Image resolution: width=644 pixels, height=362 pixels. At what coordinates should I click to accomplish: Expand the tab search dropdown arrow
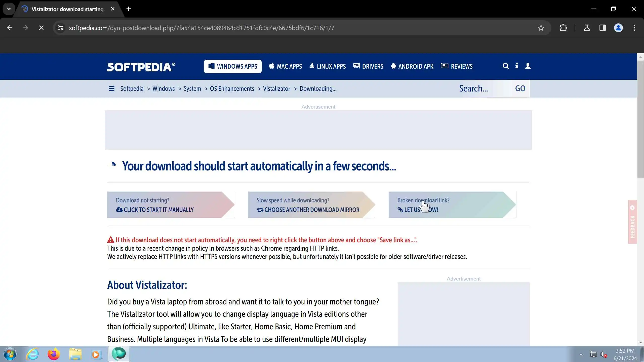pyautogui.click(x=9, y=9)
